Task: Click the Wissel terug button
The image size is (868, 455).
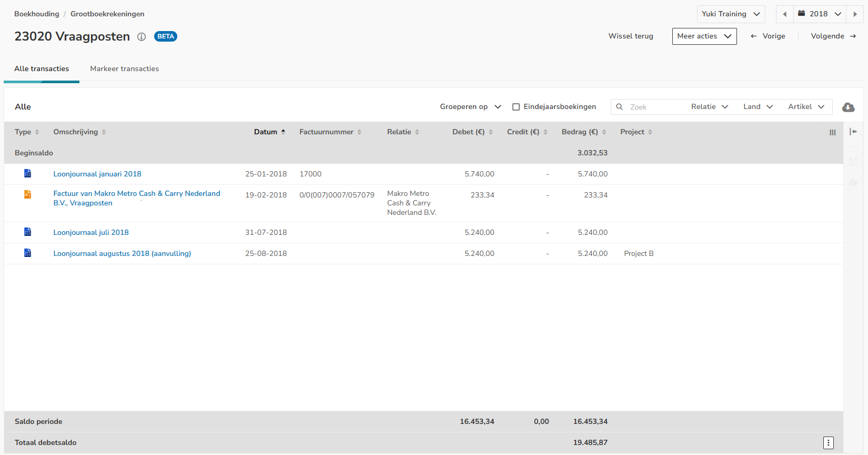Action: coord(631,36)
